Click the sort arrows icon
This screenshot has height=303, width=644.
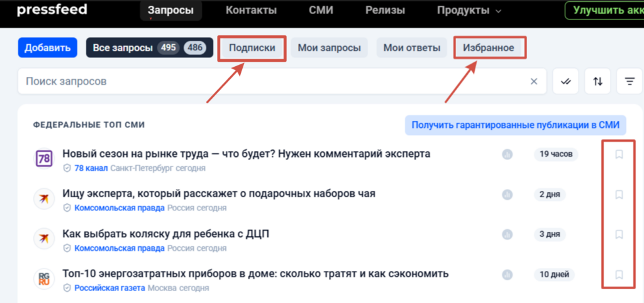coord(597,81)
